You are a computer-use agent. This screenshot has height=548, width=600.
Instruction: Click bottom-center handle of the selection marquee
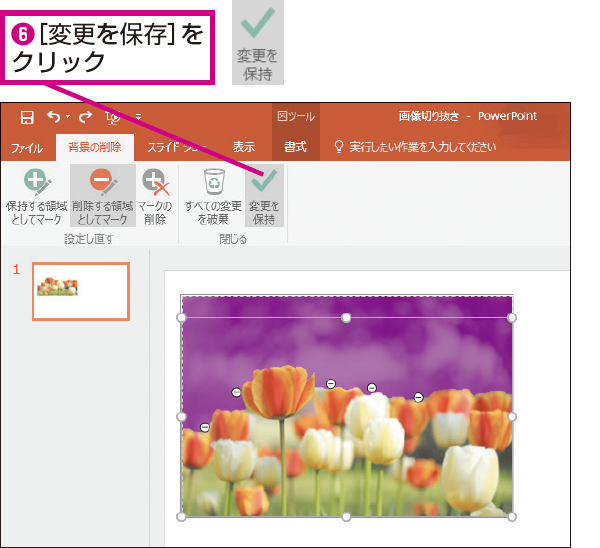point(346,517)
